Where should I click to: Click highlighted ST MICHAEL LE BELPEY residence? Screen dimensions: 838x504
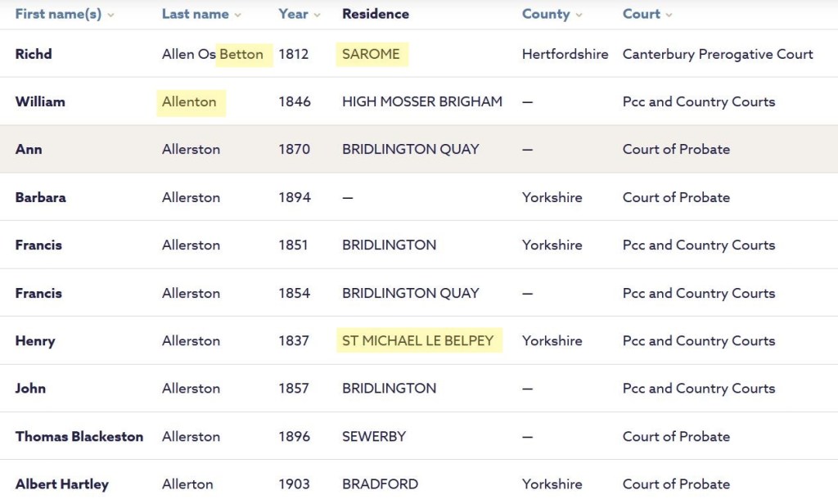[418, 340]
